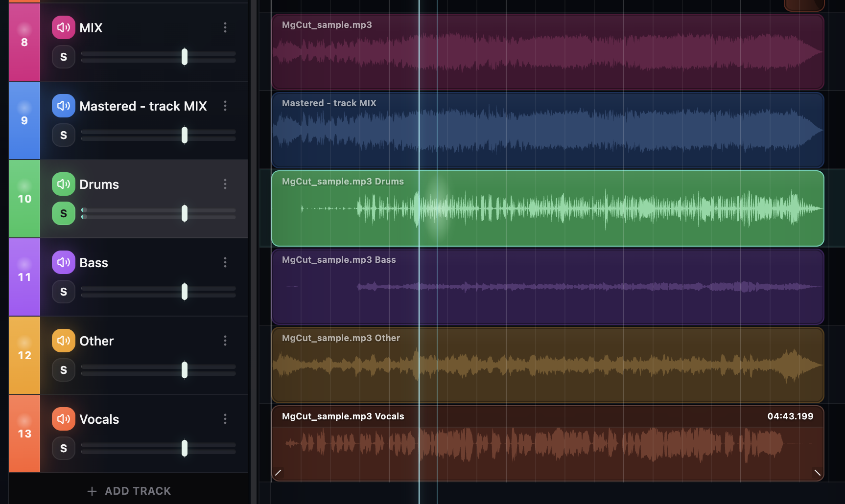
Task: Add a new track with ADD TRACK
Action: pyautogui.click(x=129, y=491)
